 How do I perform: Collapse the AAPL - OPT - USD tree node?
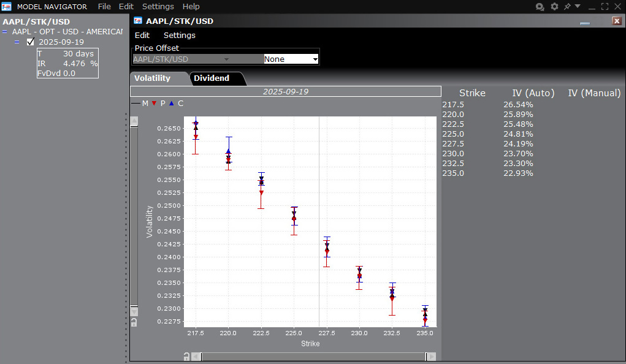click(5, 31)
